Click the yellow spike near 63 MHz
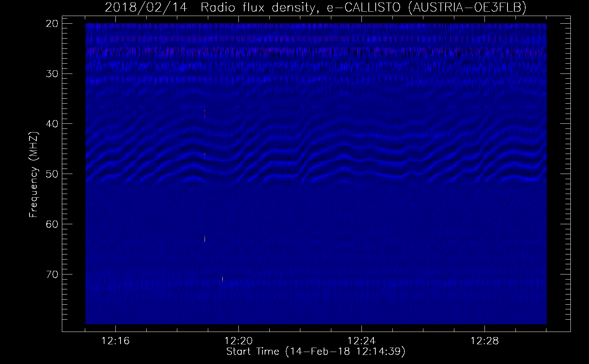Image resolution: width=589 pixels, height=364 pixels. [205, 239]
